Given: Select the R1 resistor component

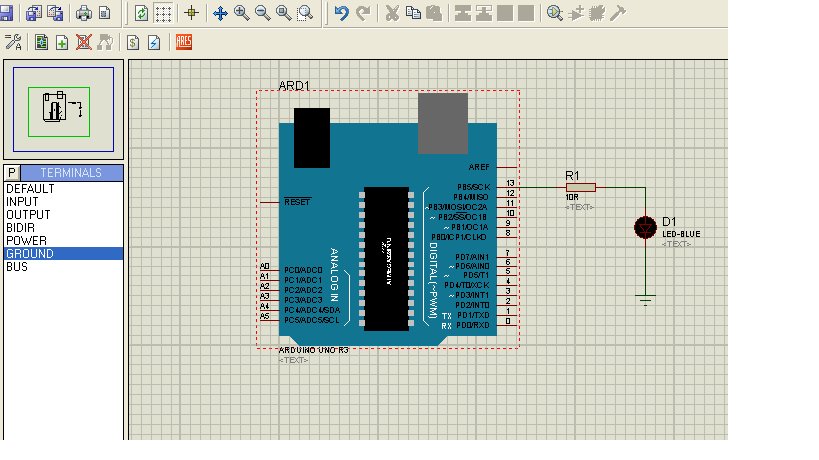Looking at the screenshot, I should point(581,187).
